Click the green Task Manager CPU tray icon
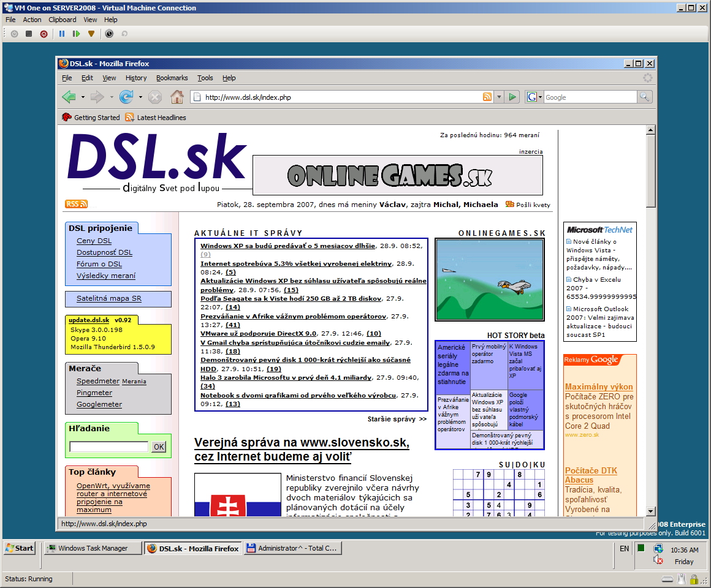 pyautogui.click(x=641, y=548)
